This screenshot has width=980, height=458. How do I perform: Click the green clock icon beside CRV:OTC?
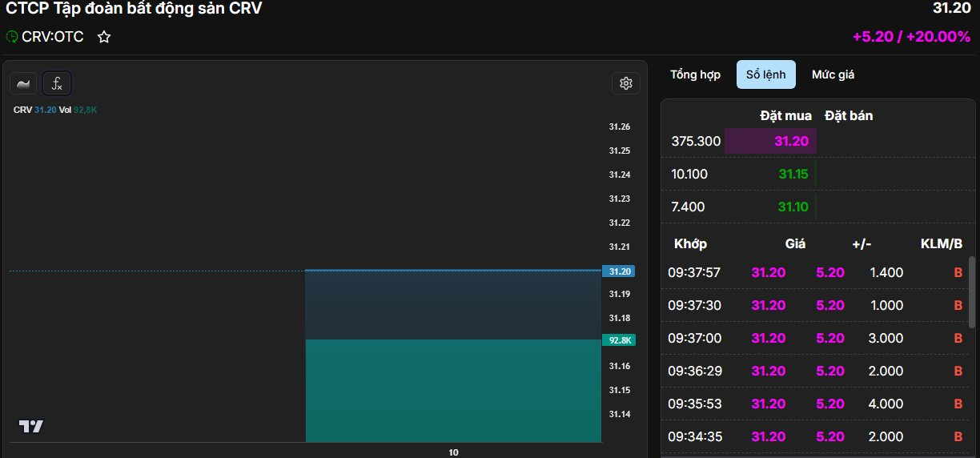click(x=12, y=37)
